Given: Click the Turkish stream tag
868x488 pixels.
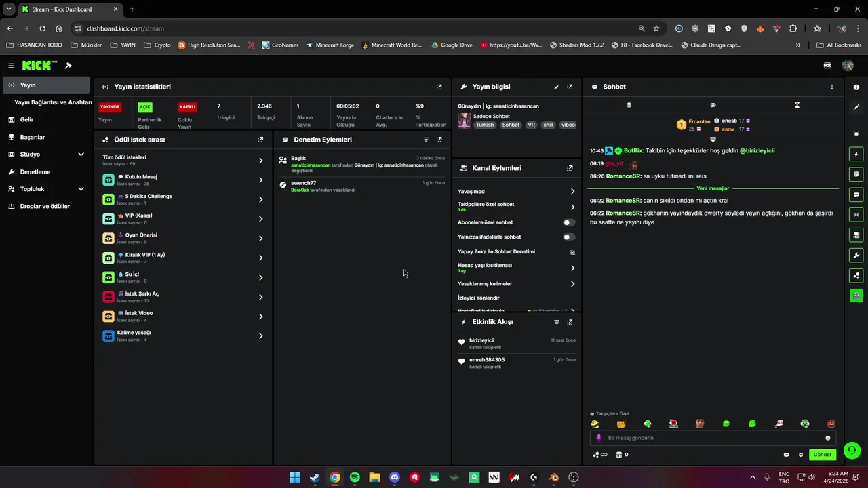Looking at the screenshot, I should pos(485,125).
